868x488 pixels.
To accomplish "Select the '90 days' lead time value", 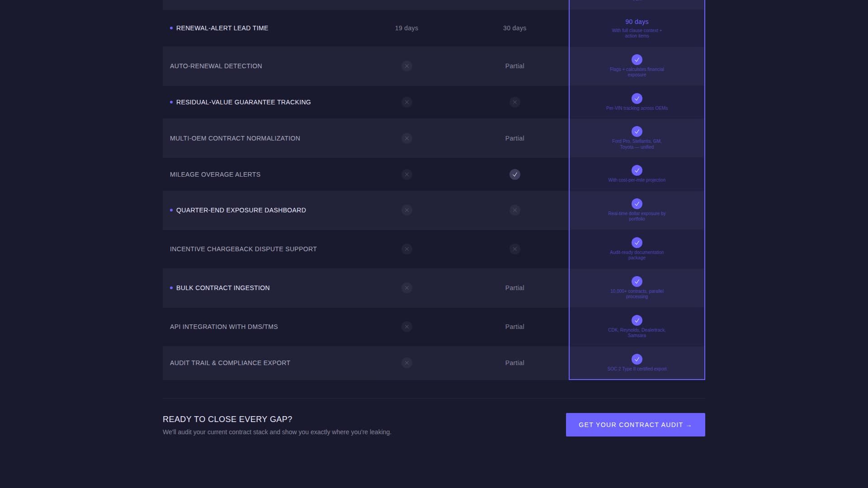I will pos(637,22).
